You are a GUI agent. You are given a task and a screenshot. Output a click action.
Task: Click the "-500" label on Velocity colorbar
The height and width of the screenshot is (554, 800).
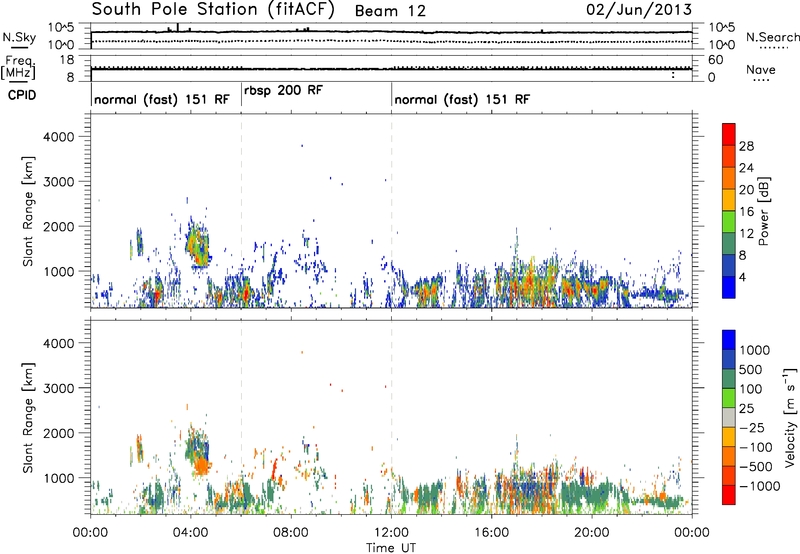click(x=755, y=467)
